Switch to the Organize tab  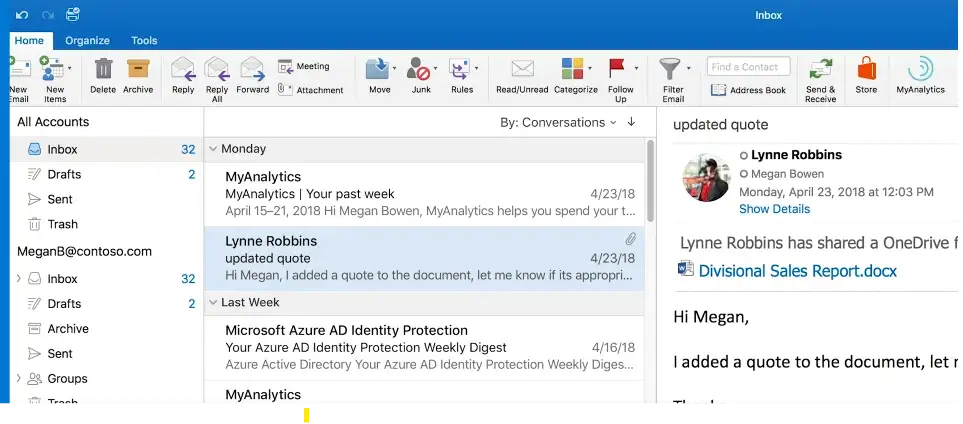pos(87,41)
